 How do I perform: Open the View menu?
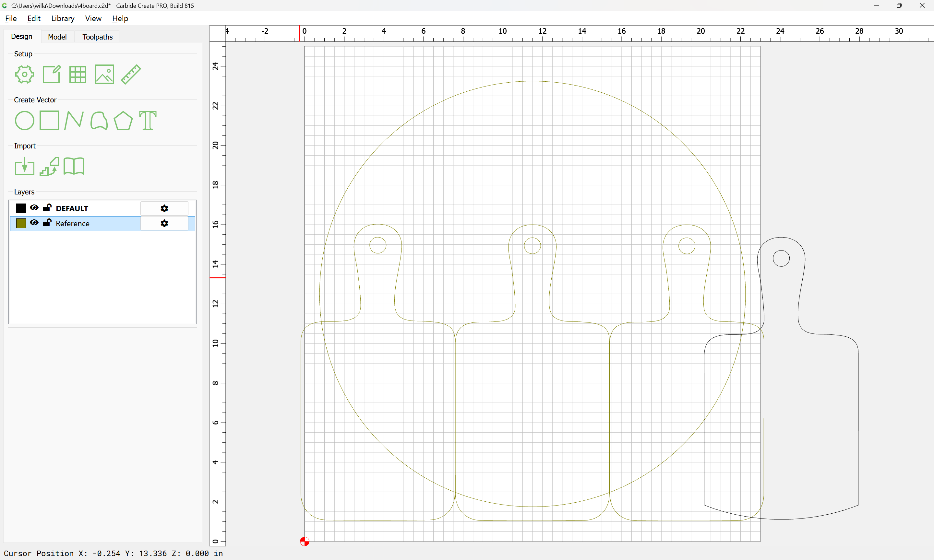click(93, 18)
